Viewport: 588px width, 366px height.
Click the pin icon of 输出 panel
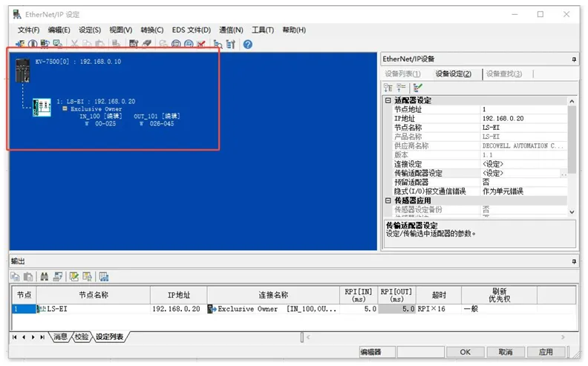pyautogui.click(x=573, y=261)
